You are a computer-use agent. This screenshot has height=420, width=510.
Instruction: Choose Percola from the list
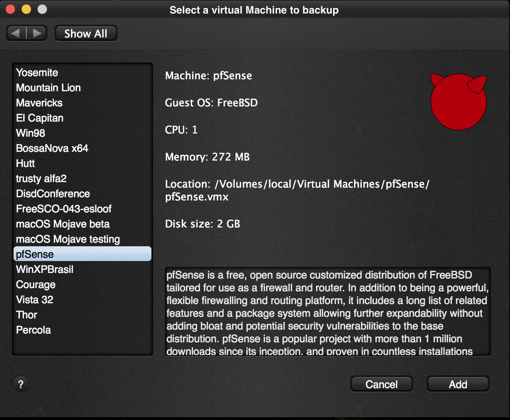click(x=82, y=330)
